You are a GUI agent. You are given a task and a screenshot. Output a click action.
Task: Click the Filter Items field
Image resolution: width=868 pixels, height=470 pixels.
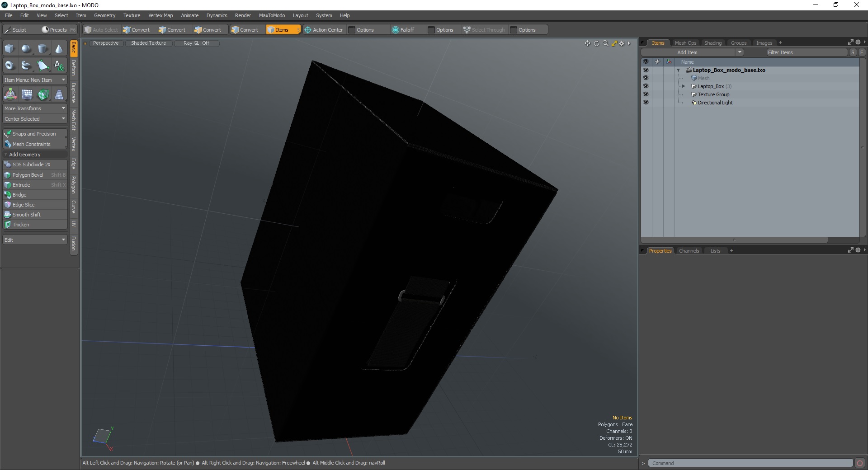point(807,52)
